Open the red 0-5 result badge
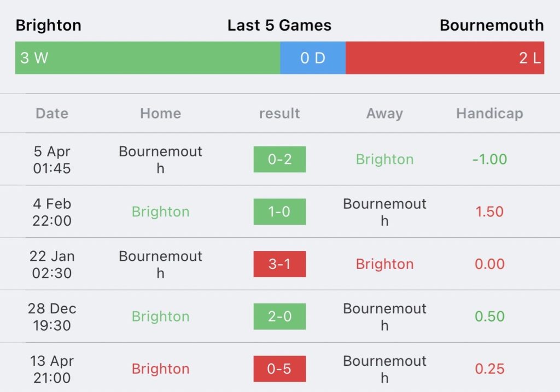Image resolution: width=560 pixels, height=392 pixels. pyautogui.click(x=279, y=369)
